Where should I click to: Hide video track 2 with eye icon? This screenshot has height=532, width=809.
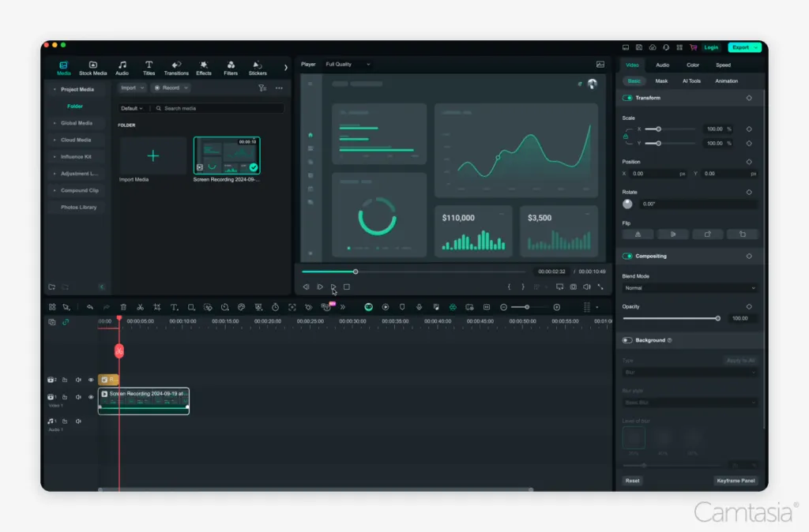click(91, 380)
